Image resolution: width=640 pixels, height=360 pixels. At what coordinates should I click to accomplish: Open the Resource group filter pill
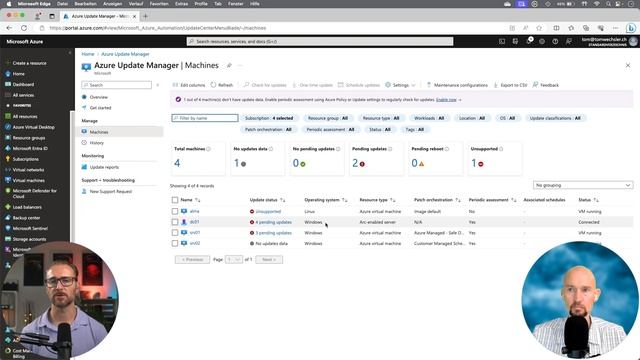328,118
